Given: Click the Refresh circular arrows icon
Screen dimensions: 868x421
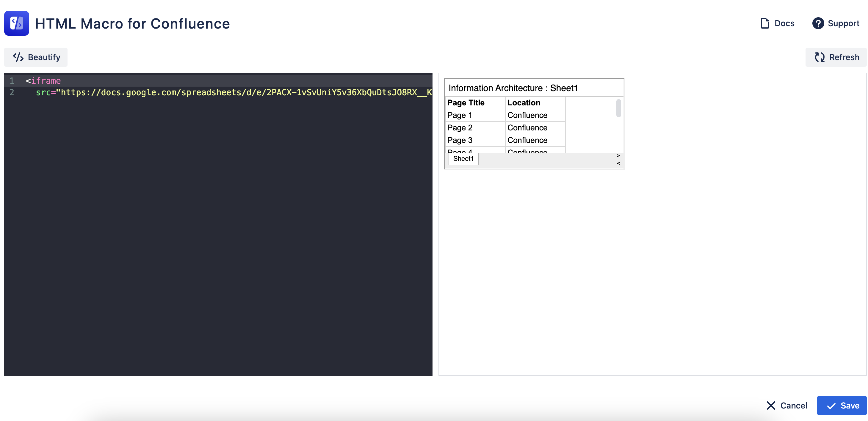Looking at the screenshot, I should pyautogui.click(x=820, y=57).
